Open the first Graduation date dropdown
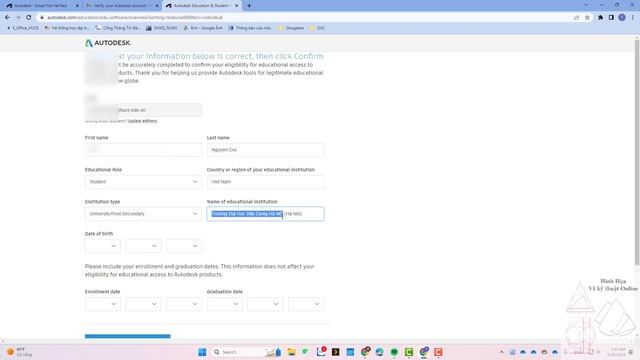This screenshot has height=360, width=640. coord(225,304)
